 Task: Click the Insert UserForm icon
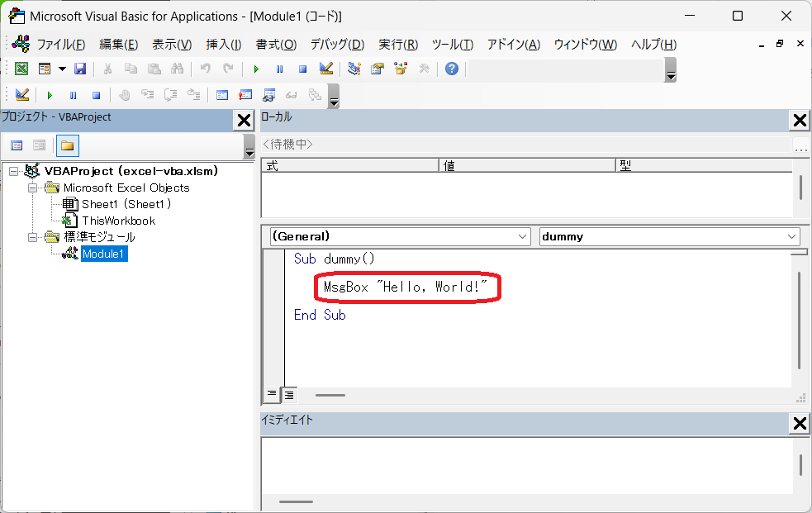tap(45, 69)
